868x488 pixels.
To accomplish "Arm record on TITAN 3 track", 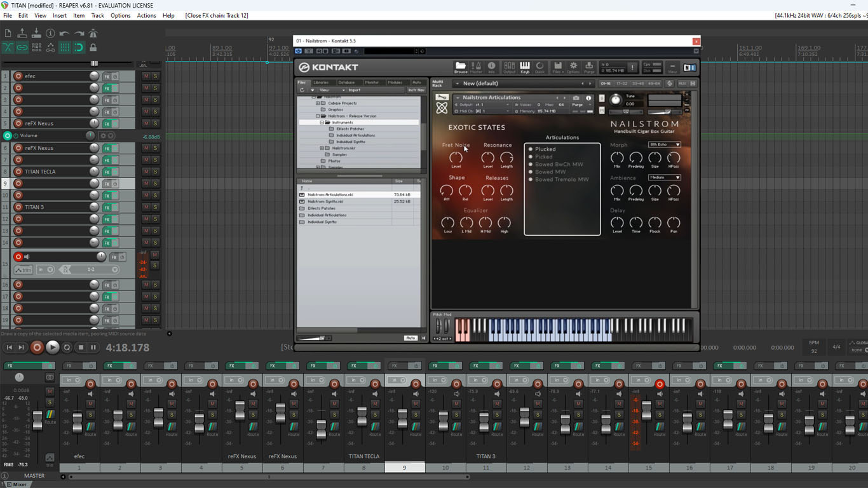I will 18,207.
